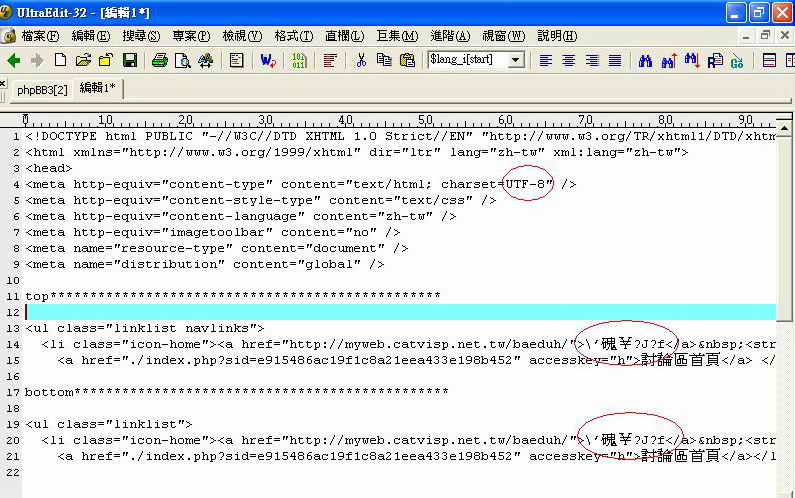Image resolution: width=795 pixels, height=498 pixels.
Task: Click <ul class="linklist"> on line 19
Action: point(109,424)
